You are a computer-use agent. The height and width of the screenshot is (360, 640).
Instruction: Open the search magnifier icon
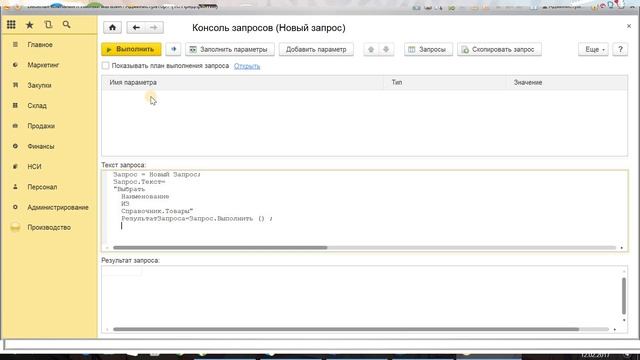pyautogui.click(x=67, y=25)
